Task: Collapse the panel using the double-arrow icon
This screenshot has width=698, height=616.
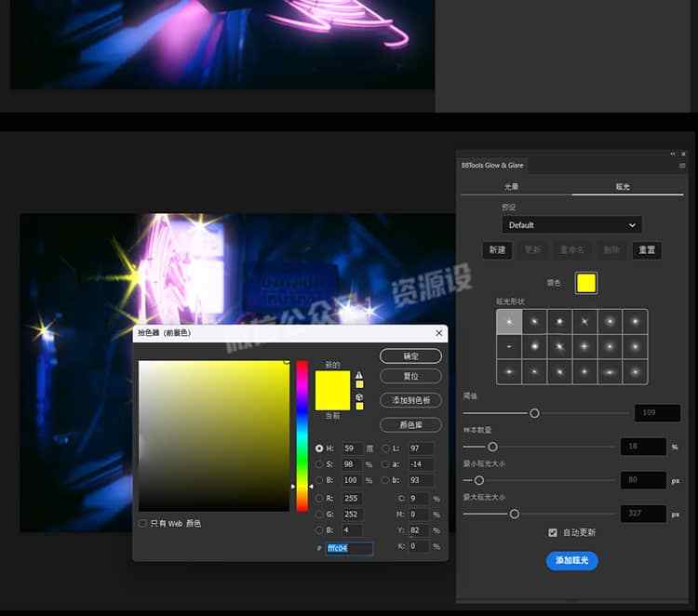Action: (x=672, y=154)
